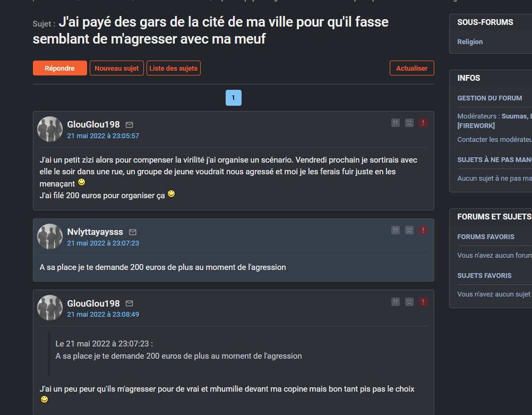532x415 pixels.
Task: Open Contacter les modérateurs link
Action: 494,140
